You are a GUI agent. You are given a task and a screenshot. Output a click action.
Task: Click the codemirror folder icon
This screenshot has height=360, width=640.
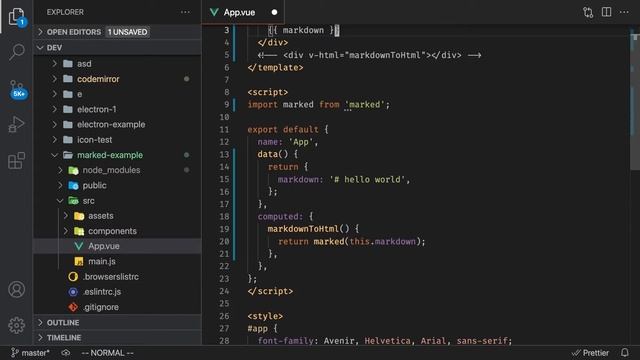click(68, 79)
